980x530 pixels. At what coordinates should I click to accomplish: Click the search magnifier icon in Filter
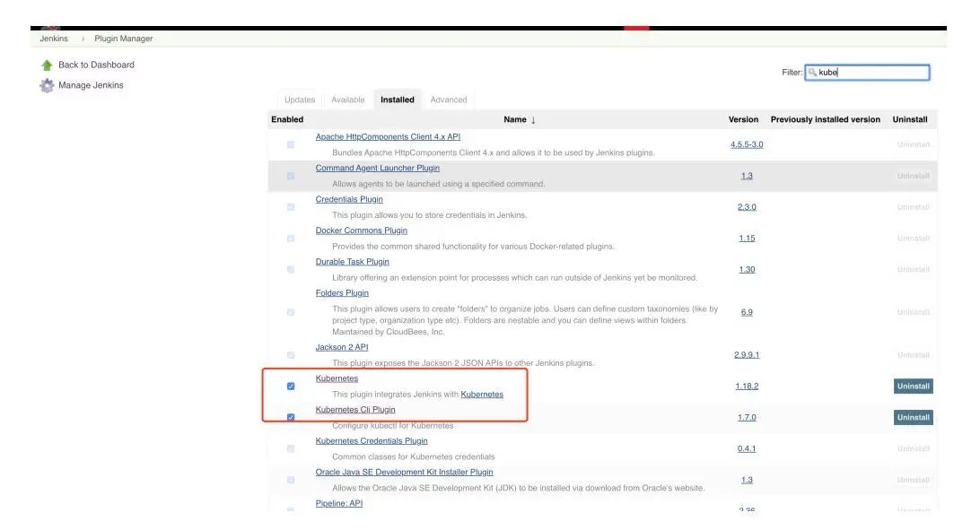[812, 73]
